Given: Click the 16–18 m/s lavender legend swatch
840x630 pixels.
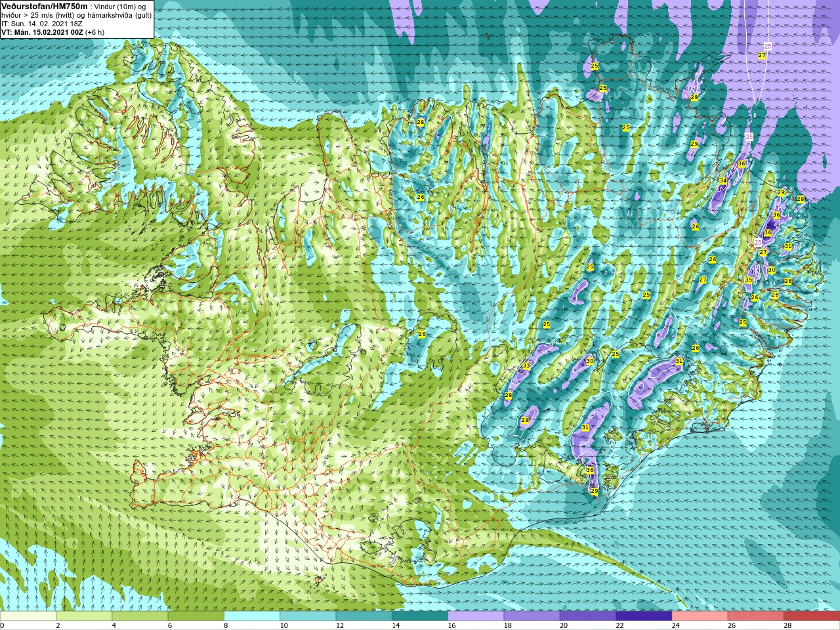Looking at the screenshot, I should tap(476, 616).
